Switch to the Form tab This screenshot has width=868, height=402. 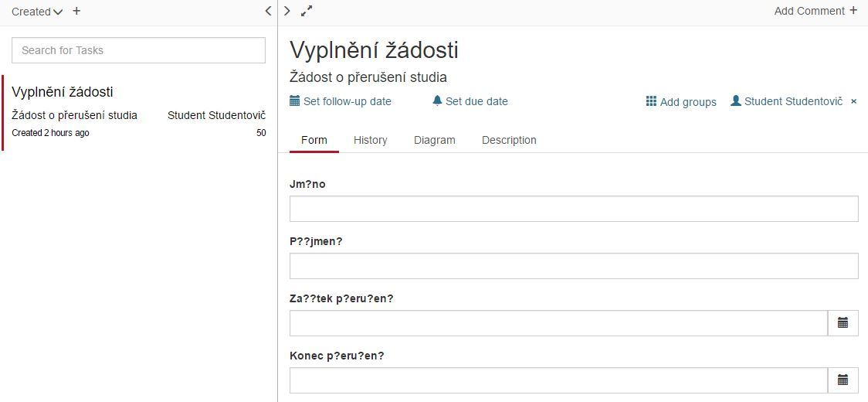click(x=314, y=140)
